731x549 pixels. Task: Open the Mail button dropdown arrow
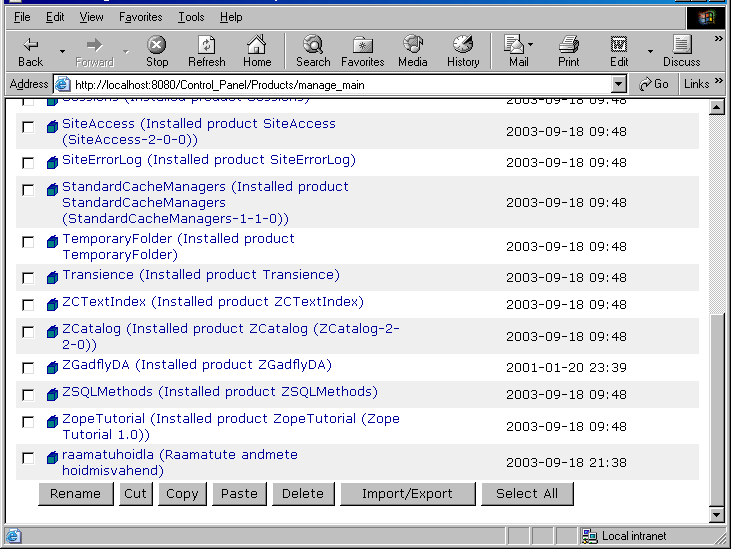click(x=531, y=46)
